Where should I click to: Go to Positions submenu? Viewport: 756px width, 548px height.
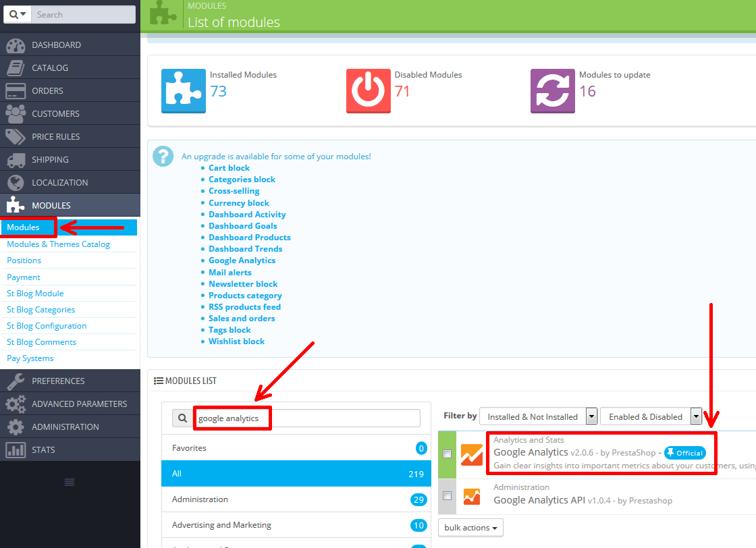pyautogui.click(x=24, y=261)
